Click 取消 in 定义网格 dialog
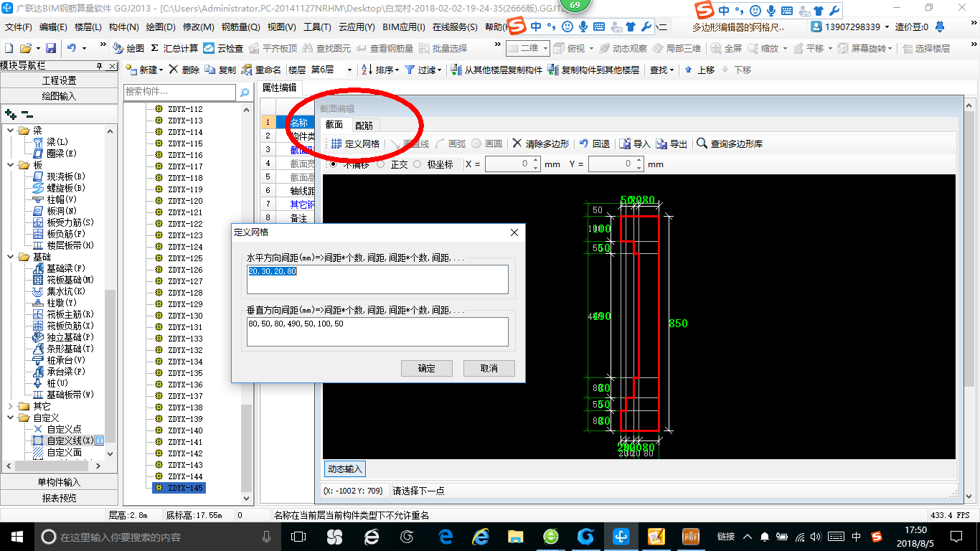 (489, 368)
